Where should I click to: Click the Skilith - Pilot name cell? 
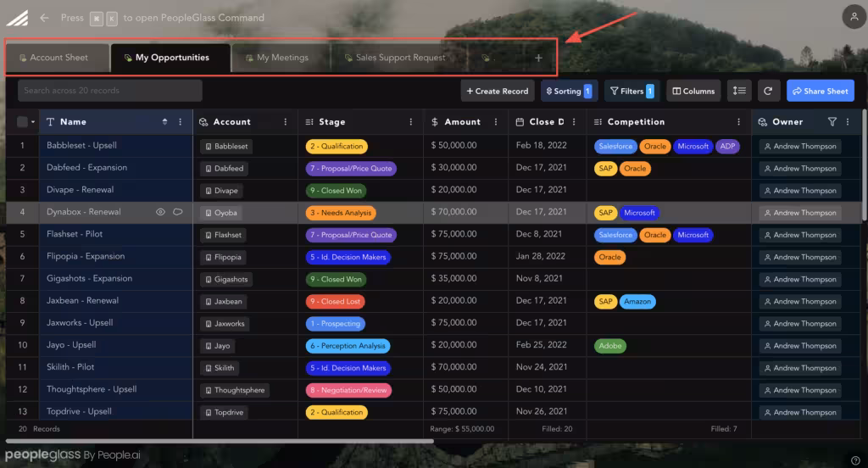coord(115,366)
